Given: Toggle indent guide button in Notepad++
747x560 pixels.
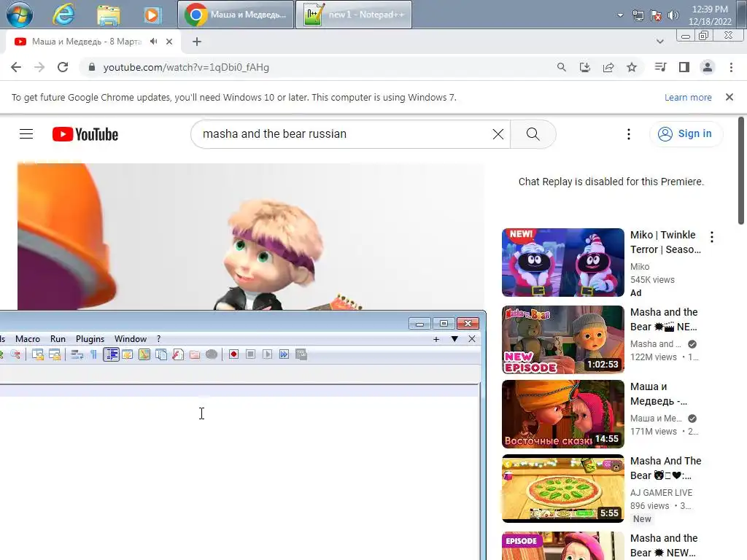Looking at the screenshot, I should tap(111, 354).
